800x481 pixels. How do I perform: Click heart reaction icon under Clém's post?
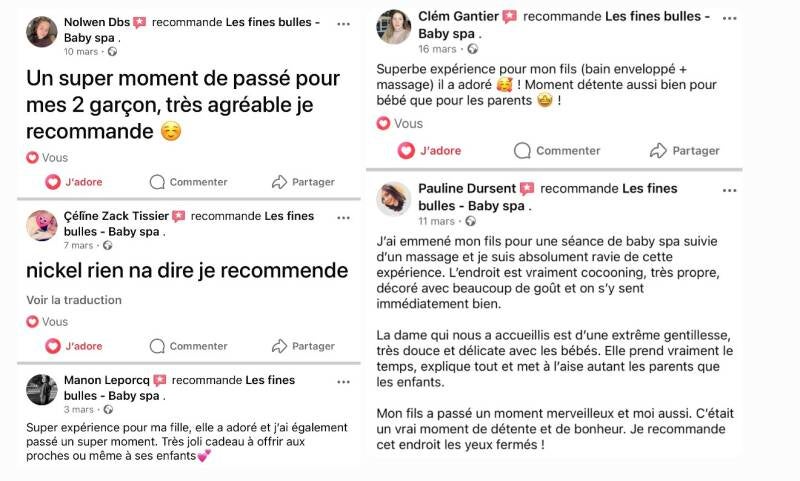point(383,124)
